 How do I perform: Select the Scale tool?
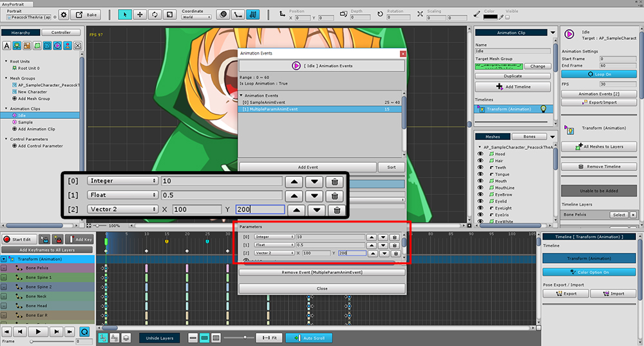pos(169,15)
